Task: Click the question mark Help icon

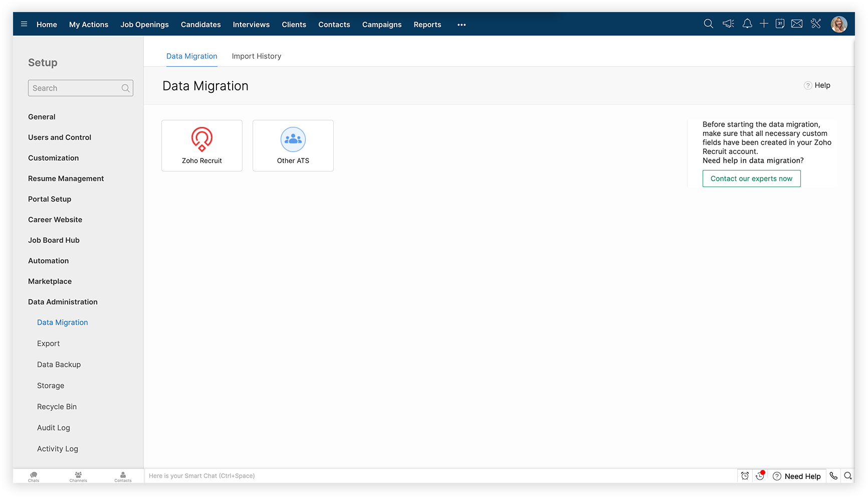Action: (808, 85)
